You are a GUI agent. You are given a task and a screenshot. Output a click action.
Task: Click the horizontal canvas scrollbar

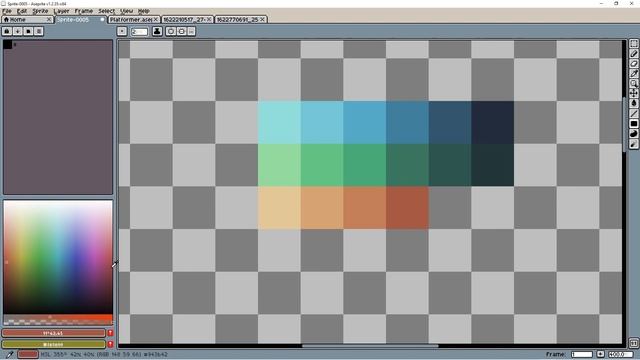click(x=370, y=346)
